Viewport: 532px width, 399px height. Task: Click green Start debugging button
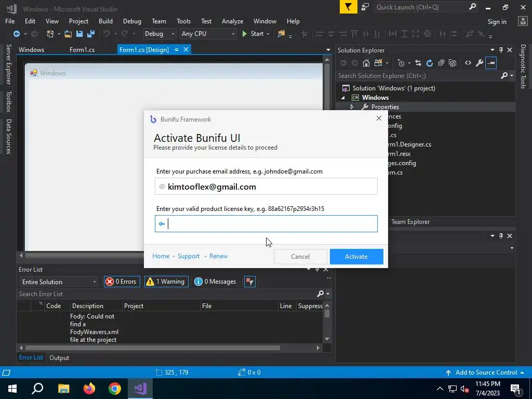[x=253, y=34]
